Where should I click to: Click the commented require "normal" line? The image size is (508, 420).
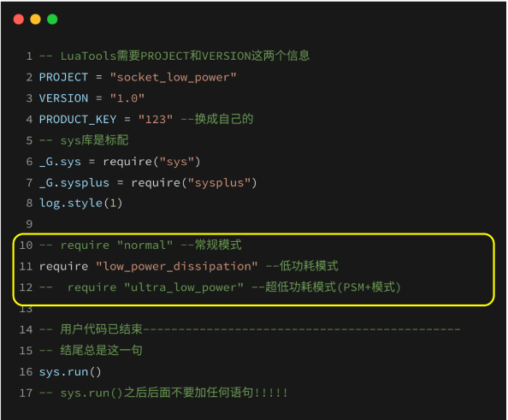140,245
